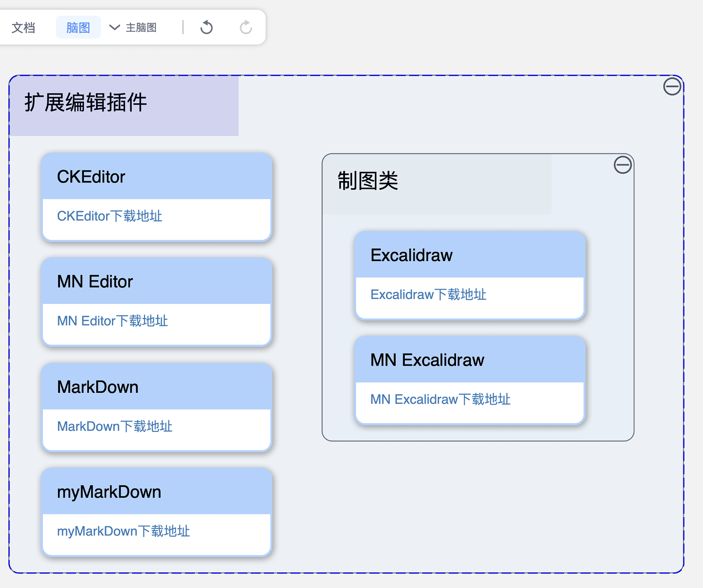Open the MN Excalidraw下载地址 link

click(x=440, y=400)
